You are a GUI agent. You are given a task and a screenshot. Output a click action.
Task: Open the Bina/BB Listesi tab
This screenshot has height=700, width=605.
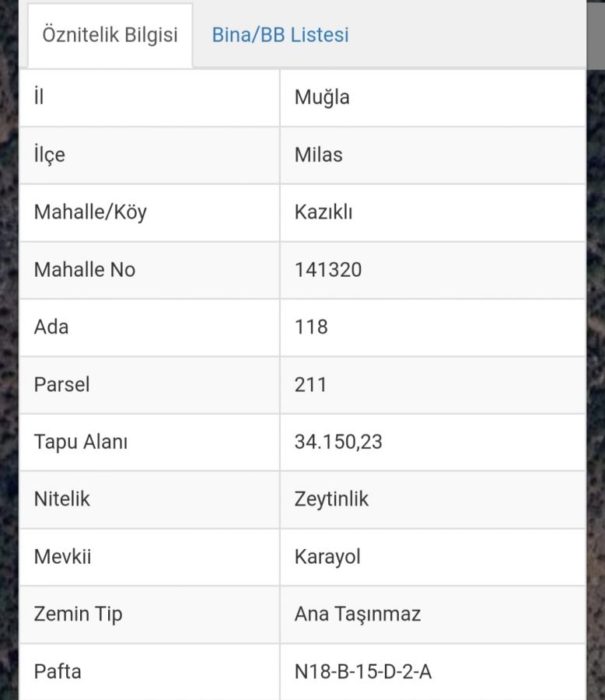click(x=280, y=35)
